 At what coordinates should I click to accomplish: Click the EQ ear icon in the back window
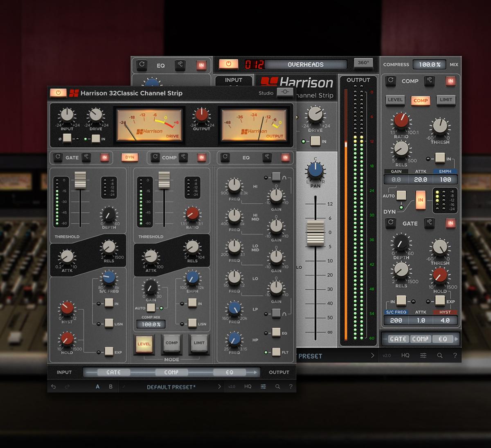(x=180, y=64)
